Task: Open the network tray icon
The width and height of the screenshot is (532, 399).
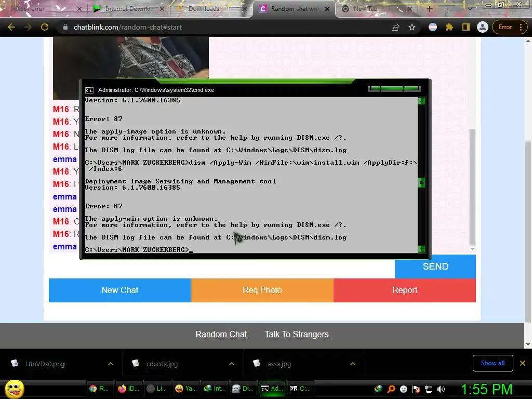Action: coord(429,389)
